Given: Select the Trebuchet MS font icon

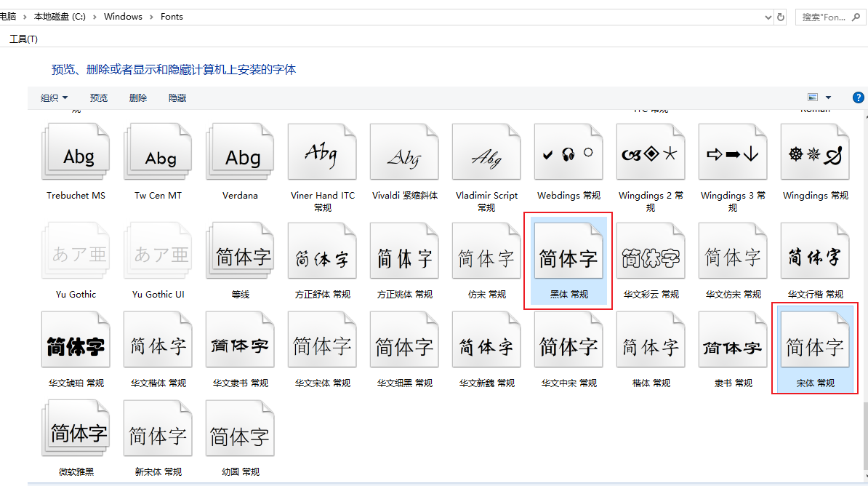Looking at the screenshot, I should point(76,152).
